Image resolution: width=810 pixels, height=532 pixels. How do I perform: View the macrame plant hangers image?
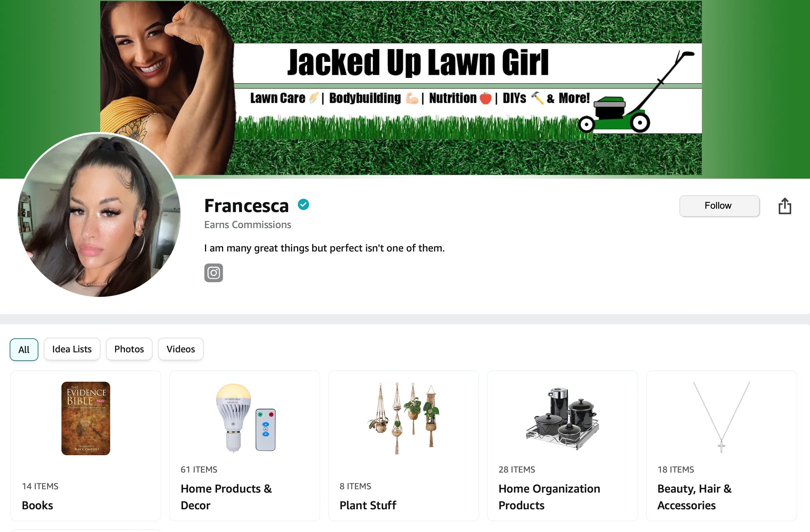point(404,418)
